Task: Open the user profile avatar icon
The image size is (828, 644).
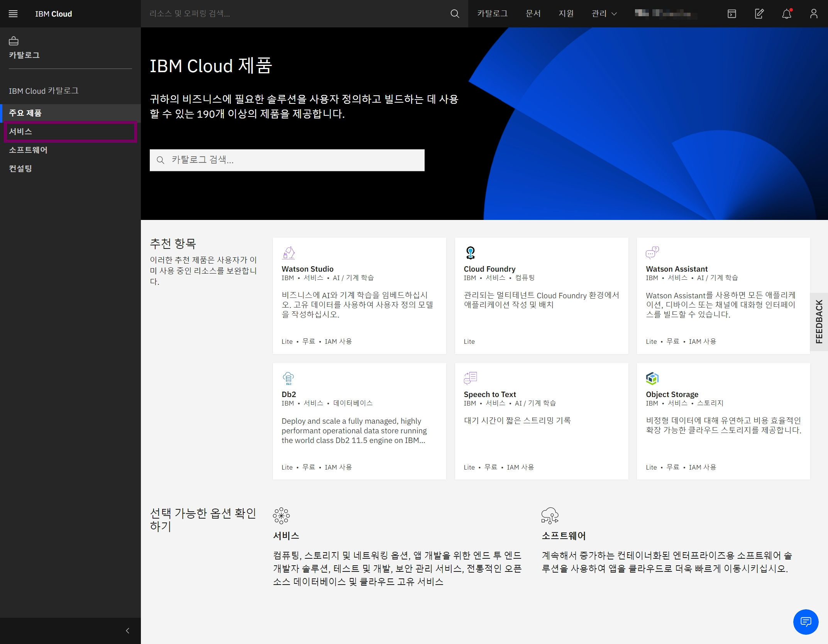Action: tap(814, 14)
